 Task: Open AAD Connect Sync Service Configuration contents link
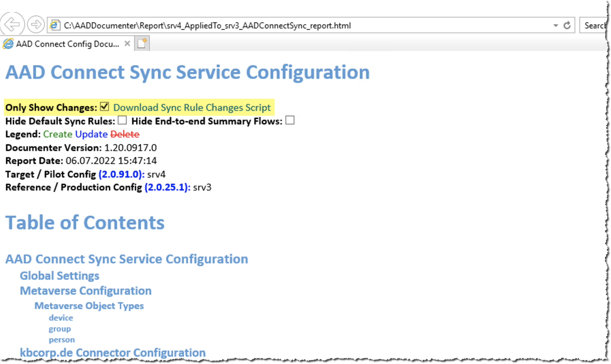tap(127, 259)
